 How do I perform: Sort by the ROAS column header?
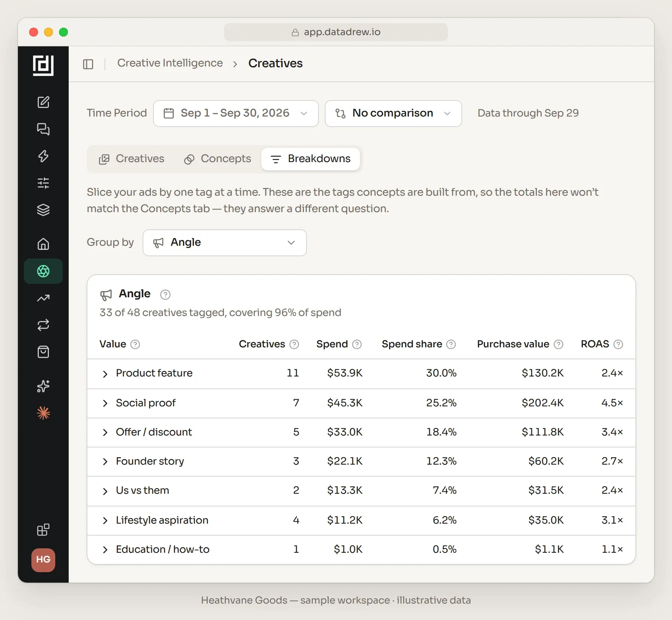pyautogui.click(x=595, y=344)
